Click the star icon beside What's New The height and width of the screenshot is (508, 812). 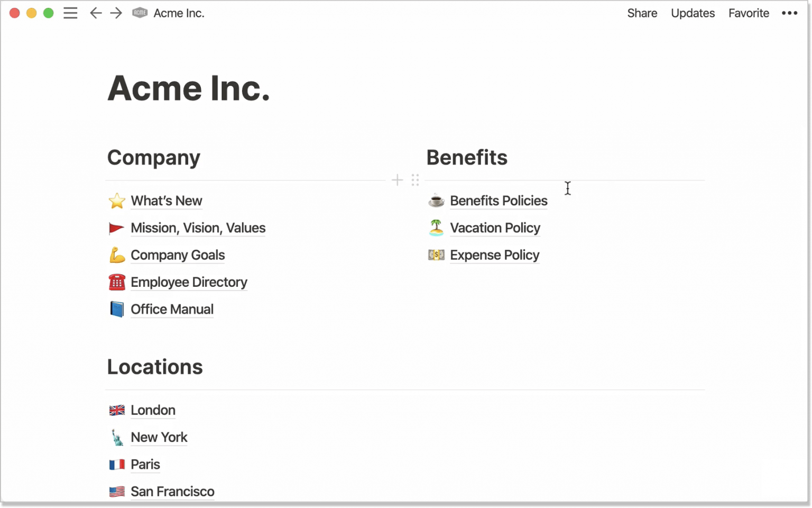tap(117, 201)
